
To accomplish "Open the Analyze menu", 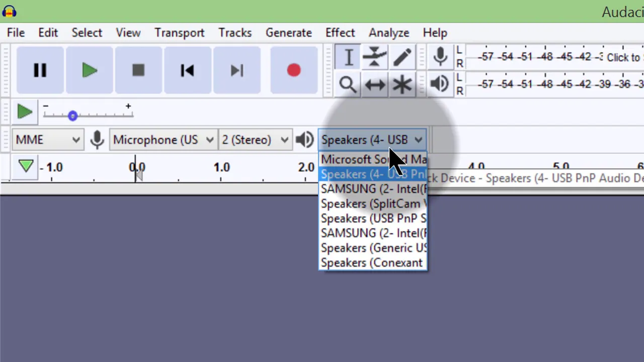I will click(389, 33).
